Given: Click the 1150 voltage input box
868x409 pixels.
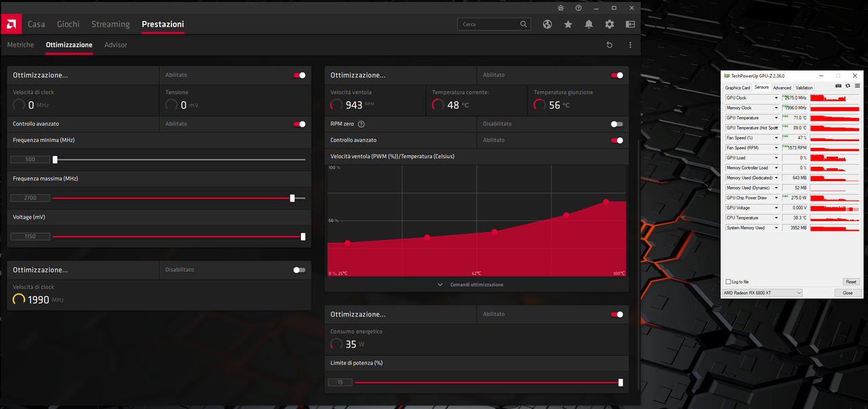Looking at the screenshot, I should point(31,237).
